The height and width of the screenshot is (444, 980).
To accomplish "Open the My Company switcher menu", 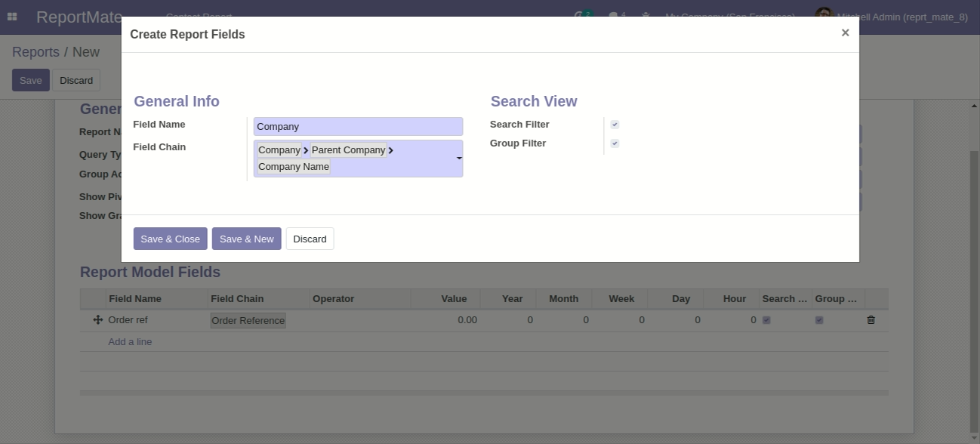I will tap(729, 16).
